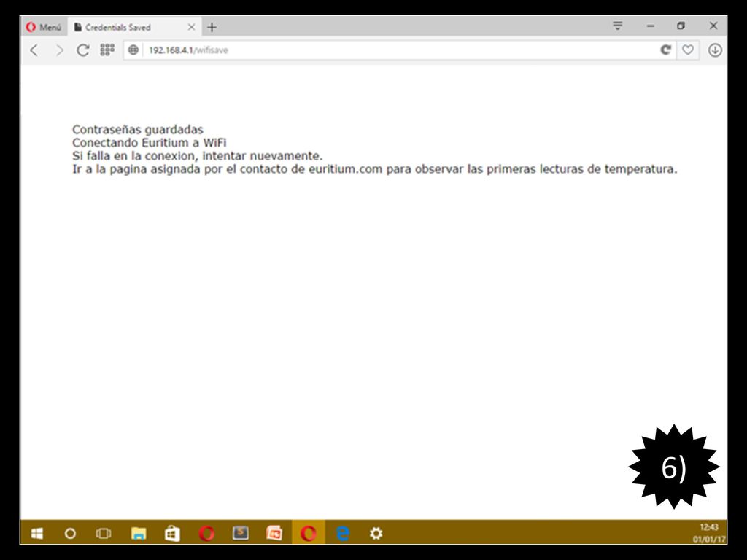Open the downloads arrow icon
The width and height of the screenshot is (747, 560).
pos(715,50)
